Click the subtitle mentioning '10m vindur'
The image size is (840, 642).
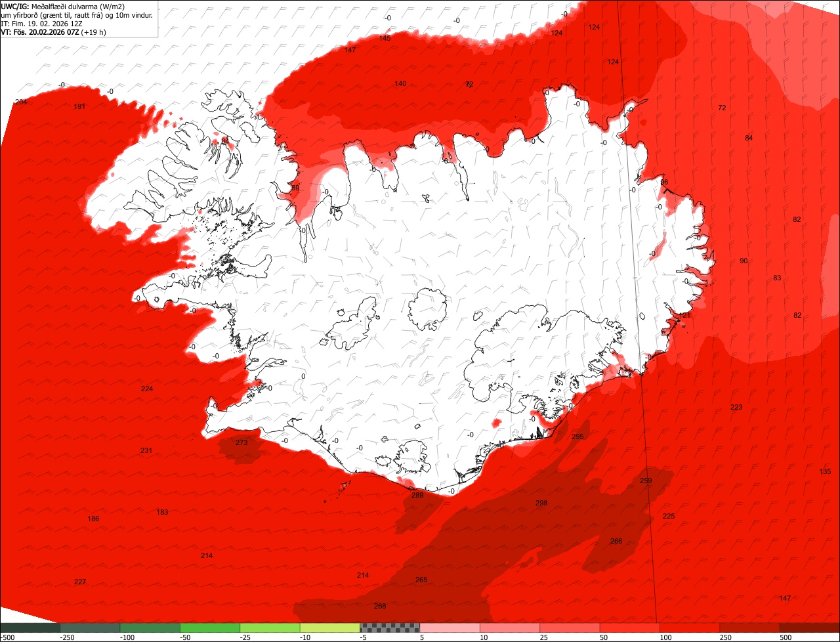pyautogui.click(x=77, y=14)
